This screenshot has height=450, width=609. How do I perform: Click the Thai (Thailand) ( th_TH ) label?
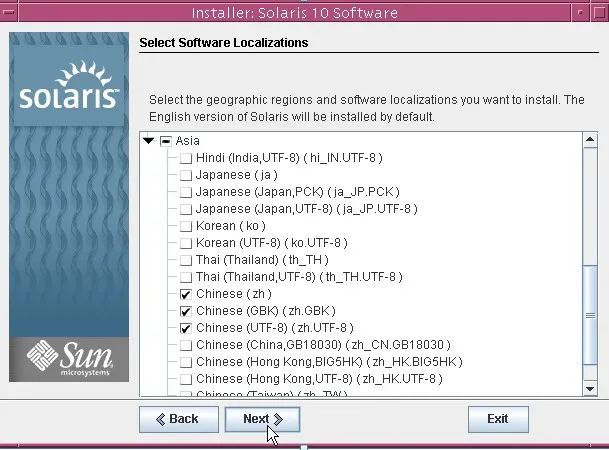[262, 260]
